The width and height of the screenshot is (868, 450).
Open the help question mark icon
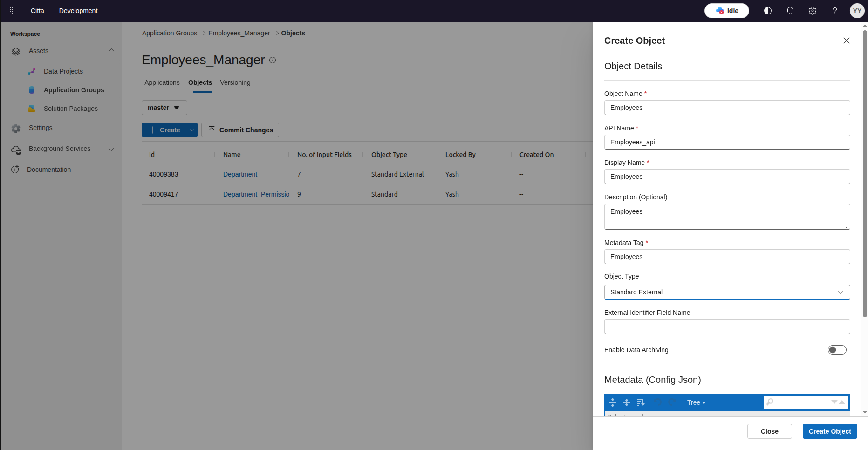(x=835, y=11)
